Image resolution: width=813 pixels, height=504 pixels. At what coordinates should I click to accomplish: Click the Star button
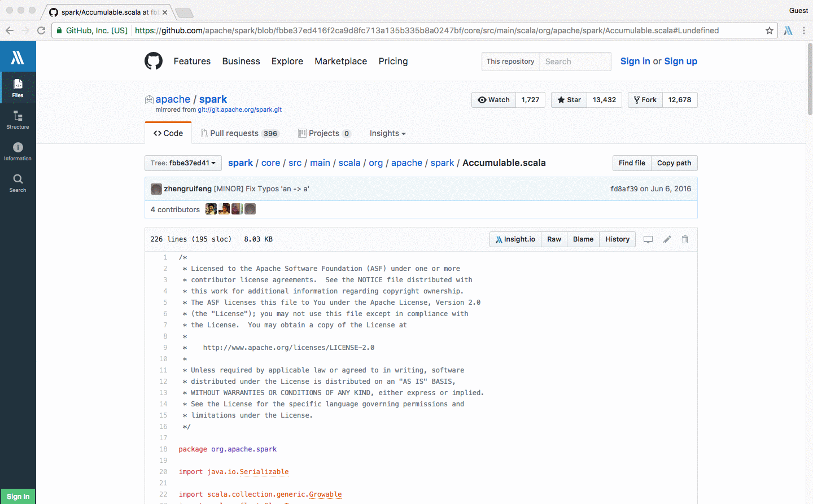click(x=569, y=100)
